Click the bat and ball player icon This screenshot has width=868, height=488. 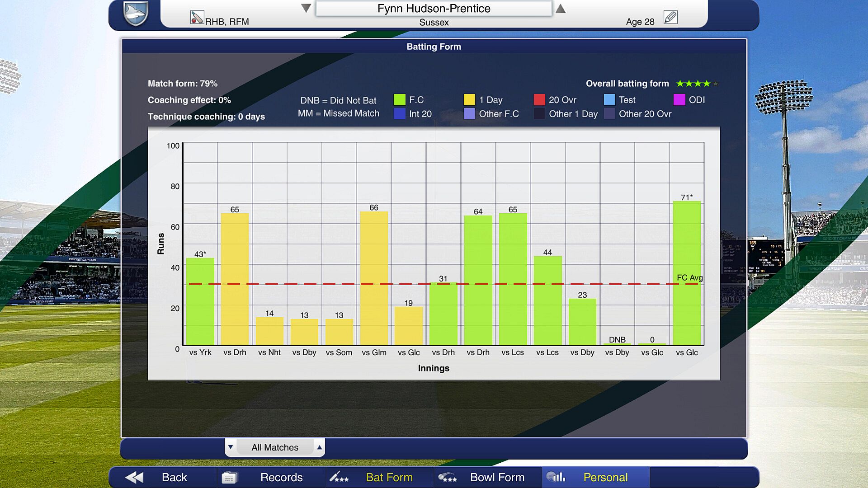pyautogui.click(x=197, y=17)
